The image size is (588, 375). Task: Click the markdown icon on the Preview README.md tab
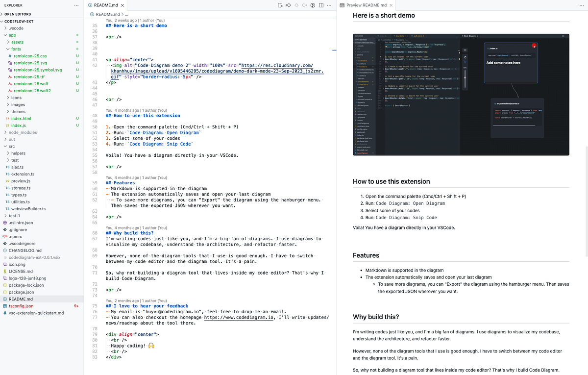tap(342, 6)
